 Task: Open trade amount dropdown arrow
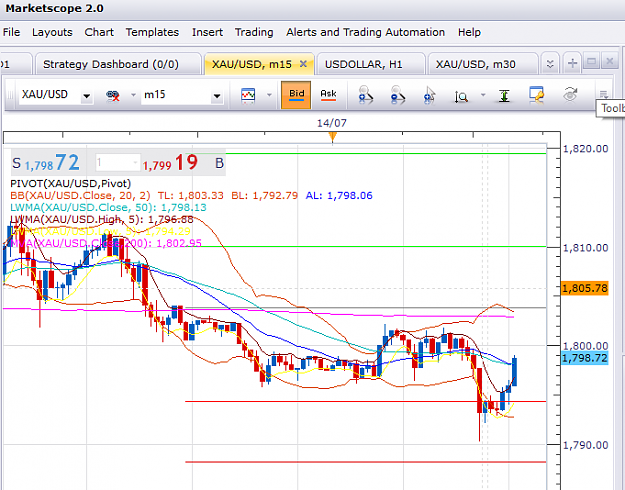pyautogui.click(x=136, y=163)
